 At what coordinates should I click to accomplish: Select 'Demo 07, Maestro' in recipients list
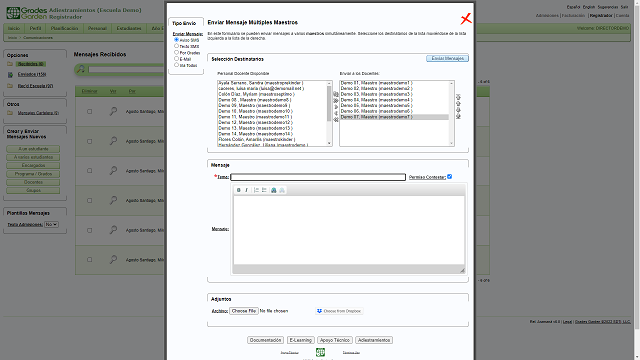pos(394,117)
